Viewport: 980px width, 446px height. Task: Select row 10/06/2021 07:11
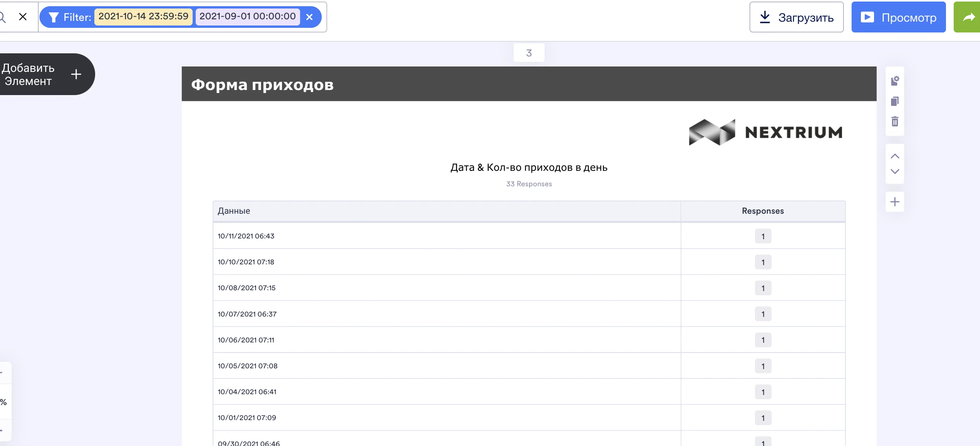click(529, 340)
